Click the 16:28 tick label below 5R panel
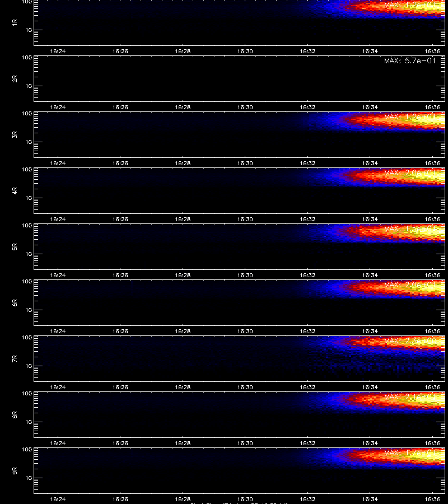Screen dimensions: 448x504 (183, 275)
